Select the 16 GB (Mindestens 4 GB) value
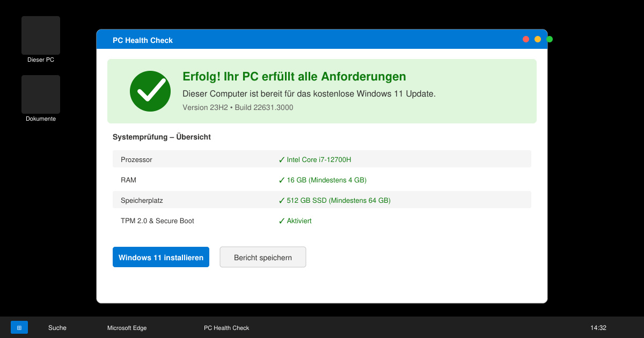The height and width of the screenshot is (338, 644). click(322, 180)
